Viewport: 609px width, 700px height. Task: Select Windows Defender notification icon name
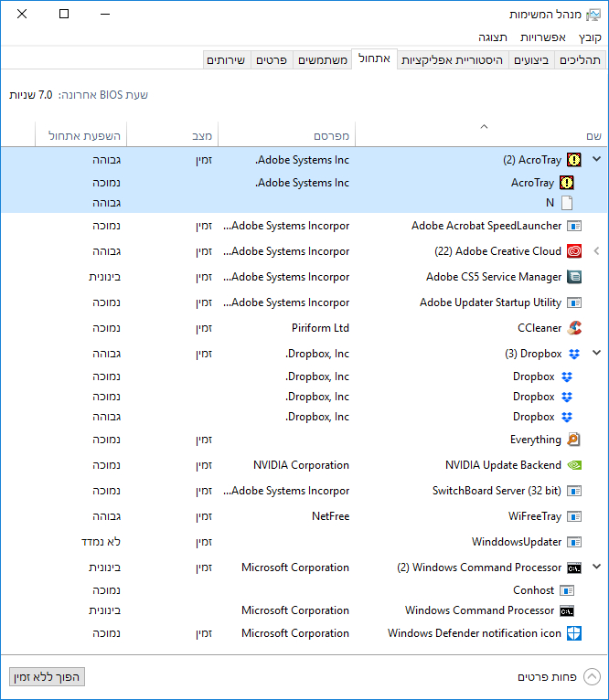[474, 633]
